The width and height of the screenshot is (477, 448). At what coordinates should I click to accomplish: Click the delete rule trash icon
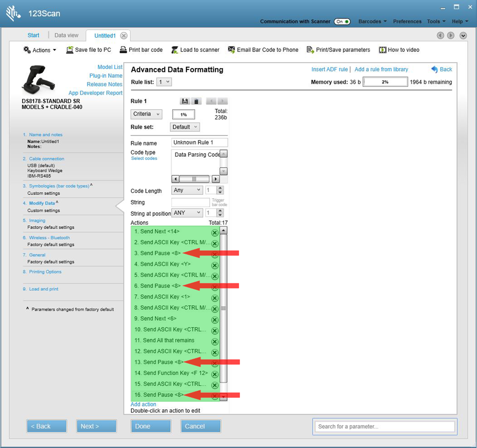tap(196, 101)
